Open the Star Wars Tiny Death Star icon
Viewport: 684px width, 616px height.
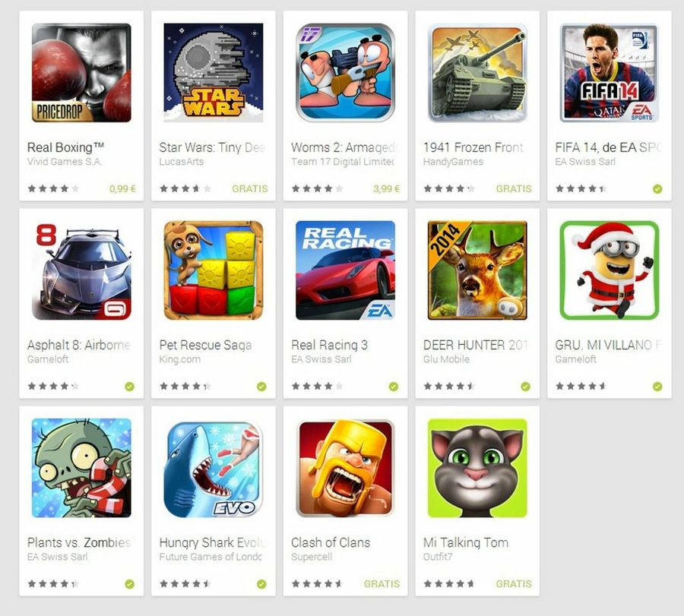point(214,73)
